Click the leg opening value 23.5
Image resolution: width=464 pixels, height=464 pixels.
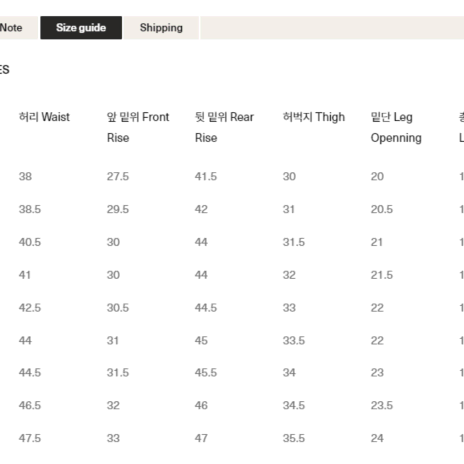click(382, 405)
